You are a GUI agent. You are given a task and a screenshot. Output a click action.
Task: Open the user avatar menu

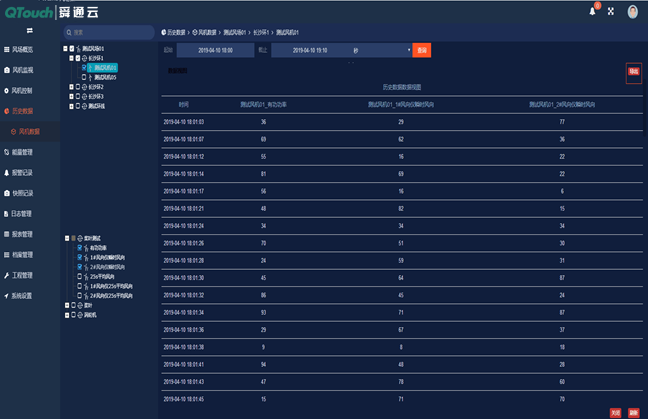(x=632, y=12)
